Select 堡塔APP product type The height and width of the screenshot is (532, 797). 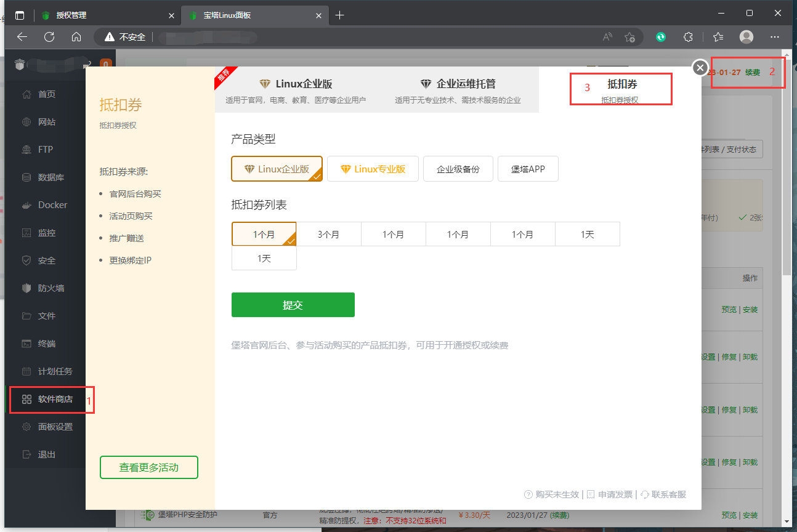click(528, 169)
